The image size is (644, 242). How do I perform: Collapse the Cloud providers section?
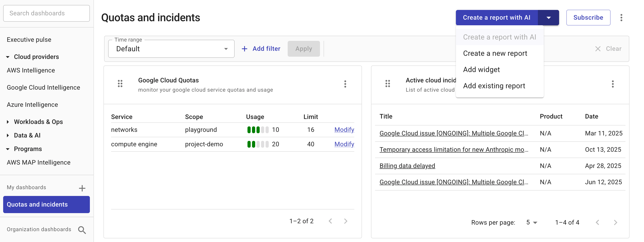click(8, 57)
